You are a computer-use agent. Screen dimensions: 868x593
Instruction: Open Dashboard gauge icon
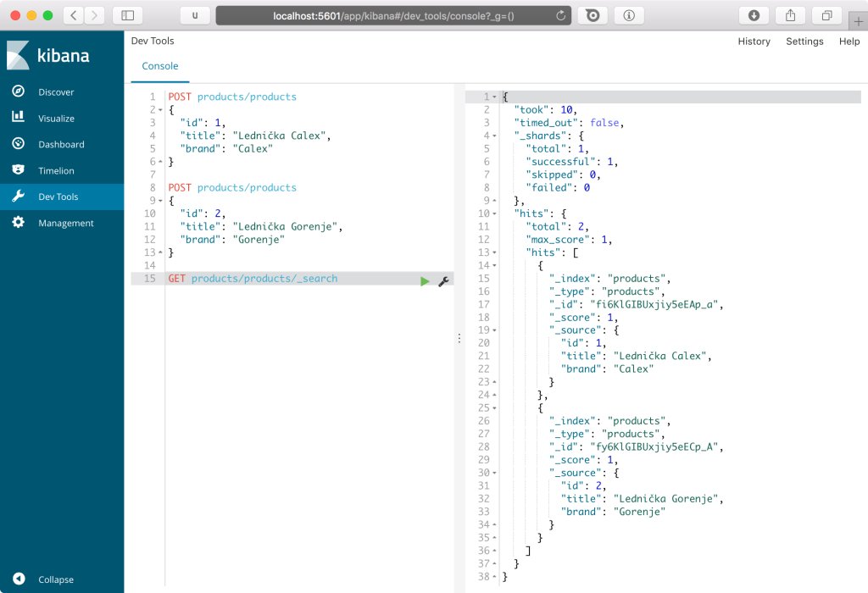tap(19, 144)
